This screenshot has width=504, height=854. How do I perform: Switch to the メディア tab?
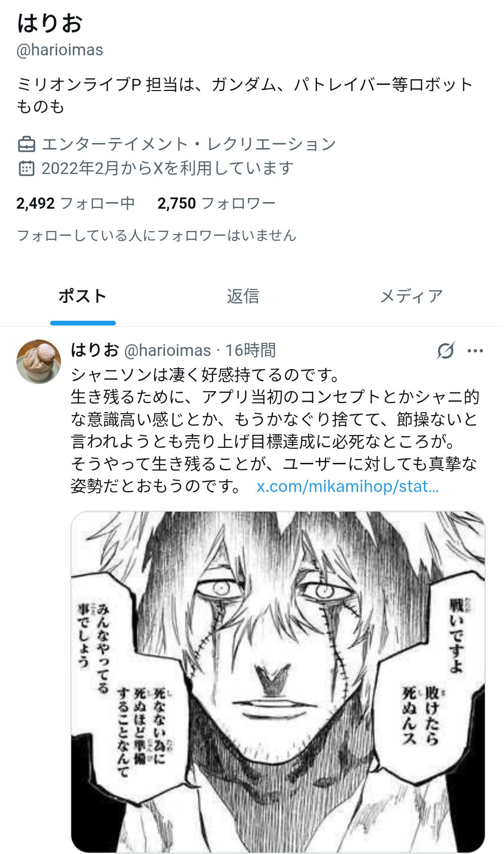(x=411, y=296)
